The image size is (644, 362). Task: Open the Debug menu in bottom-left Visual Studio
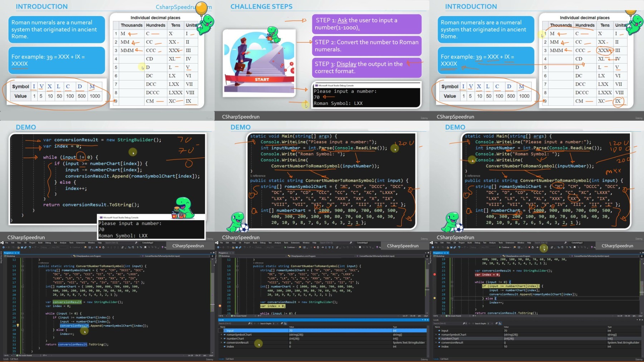pos(49,243)
